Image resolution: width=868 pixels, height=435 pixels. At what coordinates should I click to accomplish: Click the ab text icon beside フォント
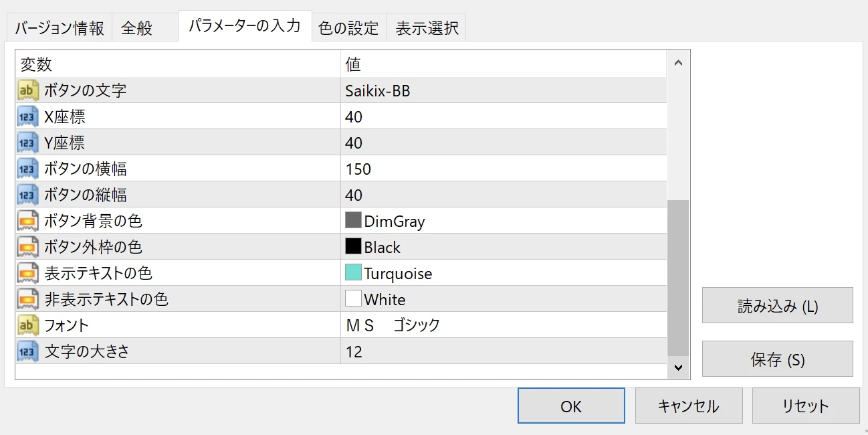point(25,325)
